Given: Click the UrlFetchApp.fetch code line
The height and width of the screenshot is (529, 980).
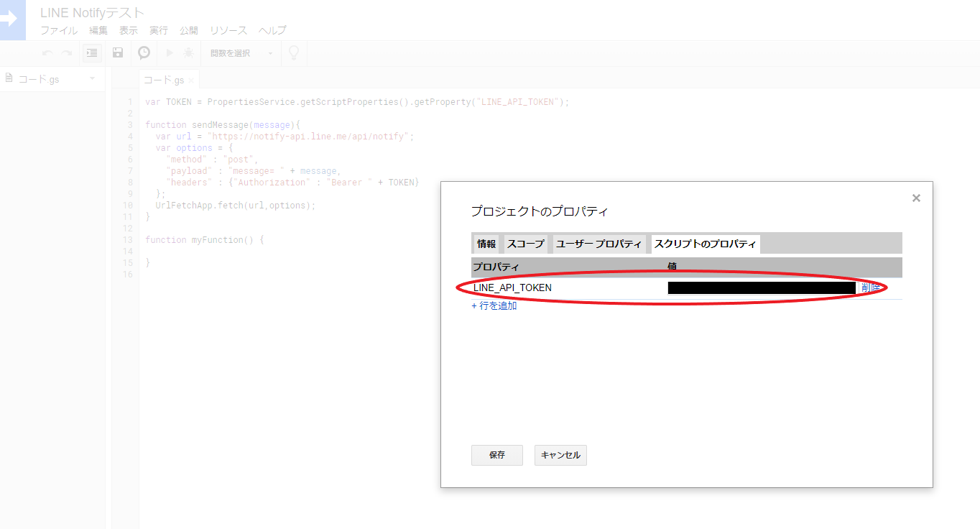Looking at the screenshot, I should point(236,206).
